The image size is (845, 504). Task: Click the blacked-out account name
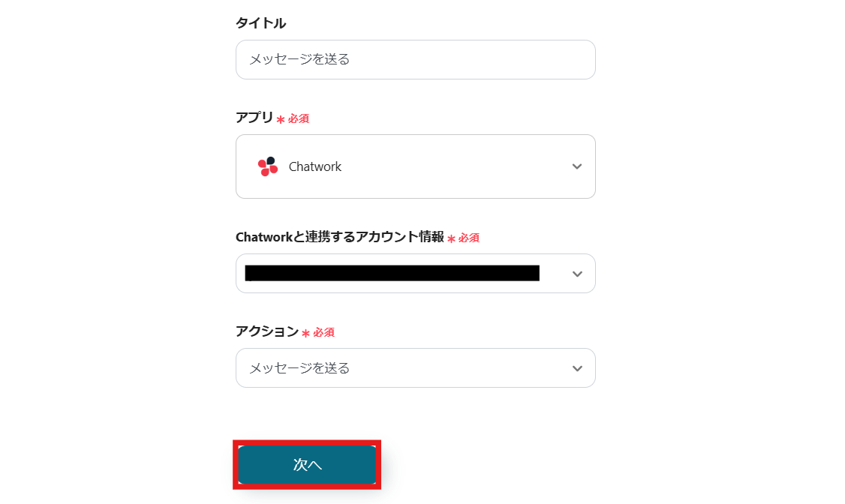392,273
